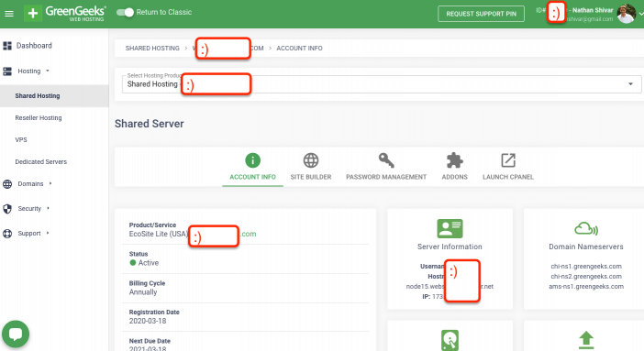The width and height of the screenshot is (644, 351).
Task: Click the Server Information card icon
Action: click(x=450, y=228)
